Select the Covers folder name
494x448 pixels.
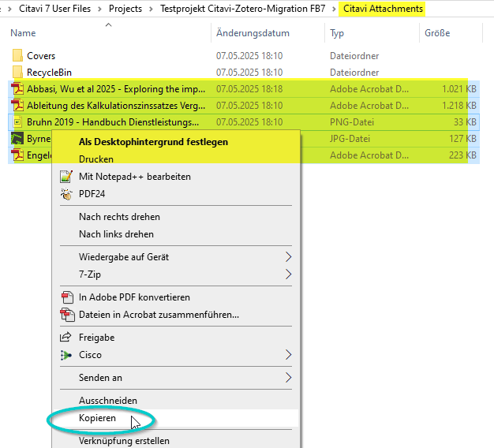coord(41,56)
